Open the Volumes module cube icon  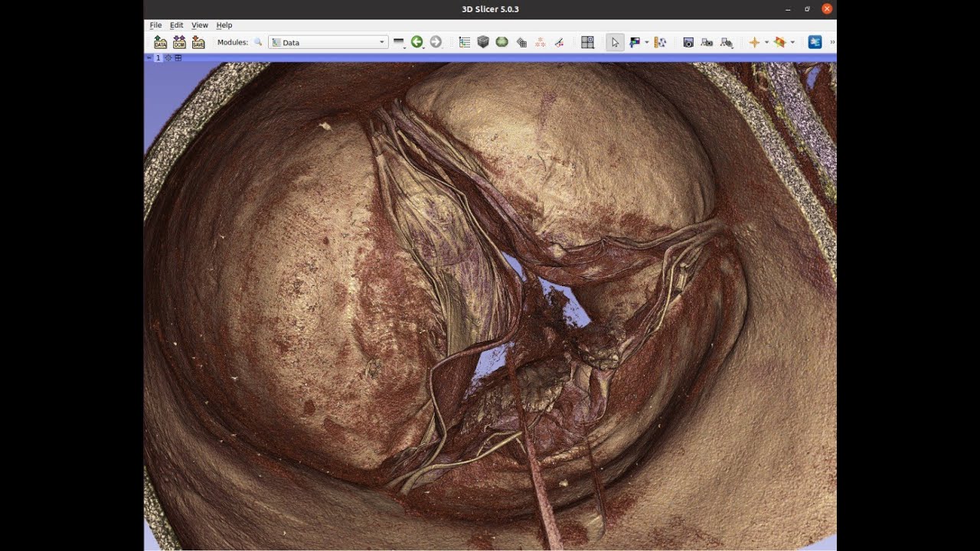pyautogui.click(x=483, y=42)
